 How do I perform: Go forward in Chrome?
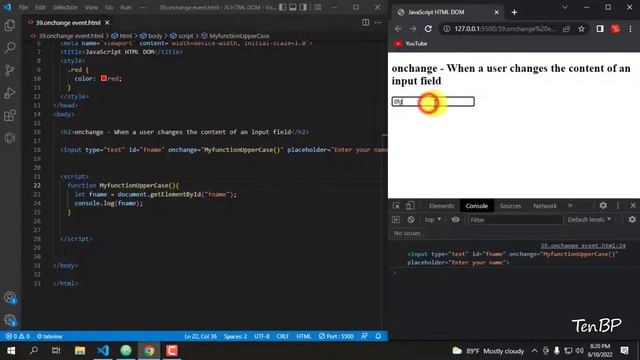(x=413, y=29)
